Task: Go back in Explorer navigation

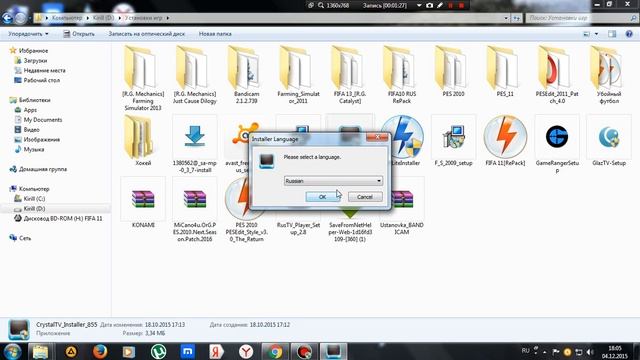Action: 7,18
